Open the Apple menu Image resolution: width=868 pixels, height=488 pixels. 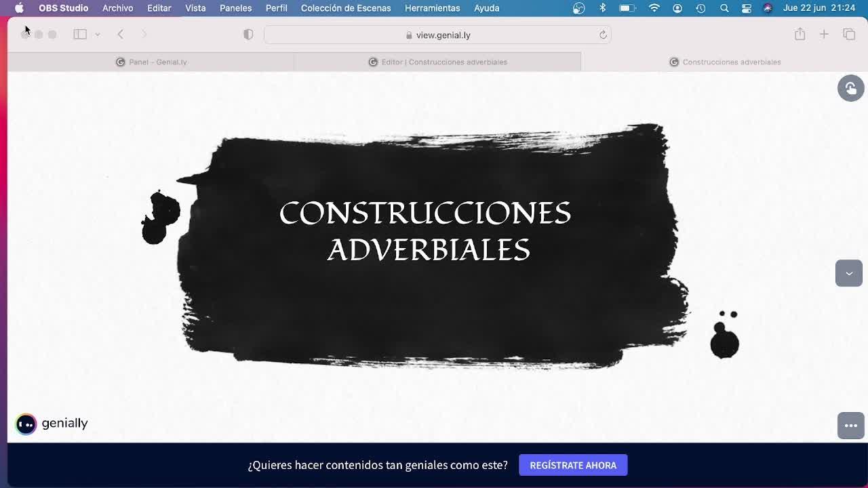[19, 8]
